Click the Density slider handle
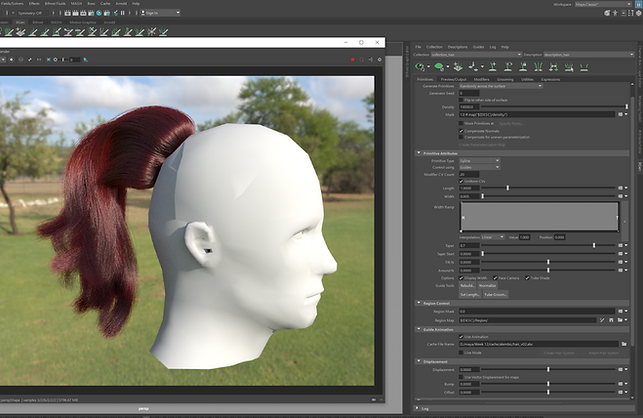 pos(626,107)
